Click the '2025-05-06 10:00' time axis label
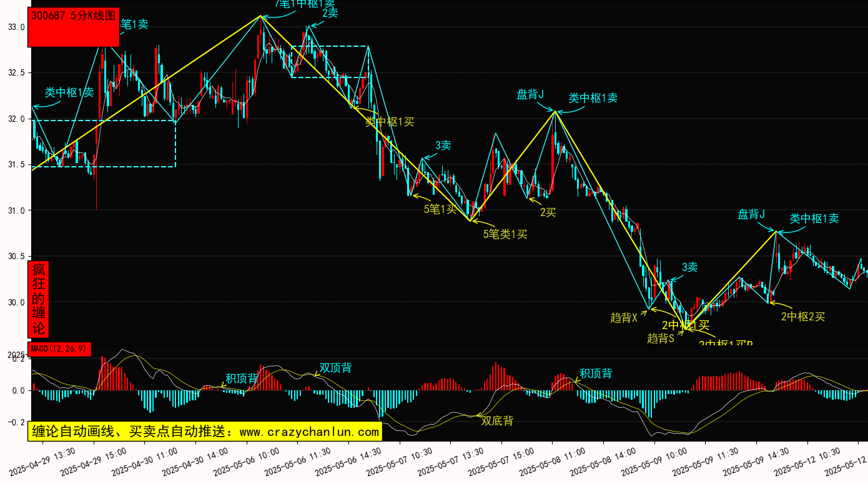This screenshot has width=868, height=484. (247, 461)
